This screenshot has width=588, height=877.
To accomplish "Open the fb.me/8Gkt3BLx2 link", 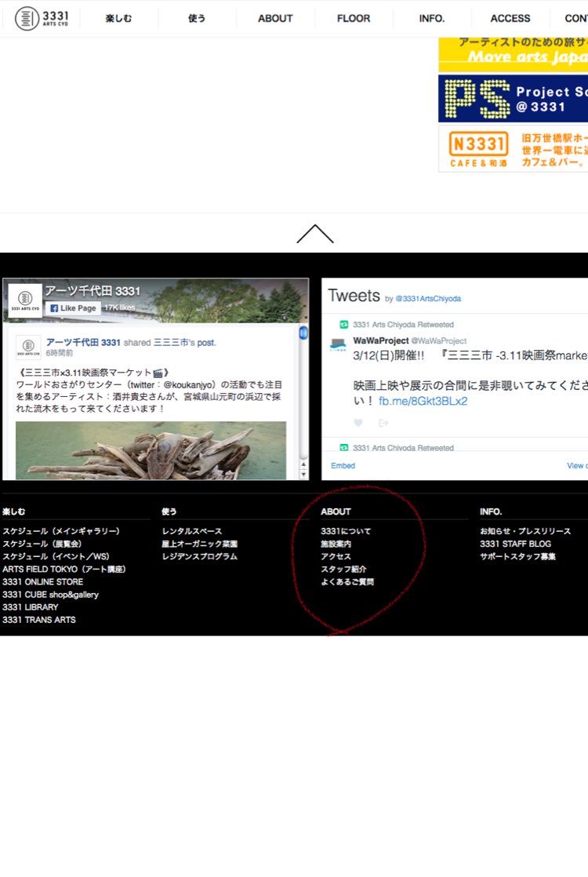I will [x=423, y=401].
